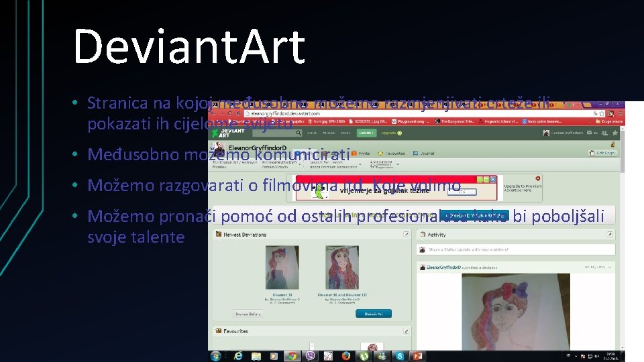644x362 pixels.
Task: Click the browser reload icon
Action: tap(229, 113)
